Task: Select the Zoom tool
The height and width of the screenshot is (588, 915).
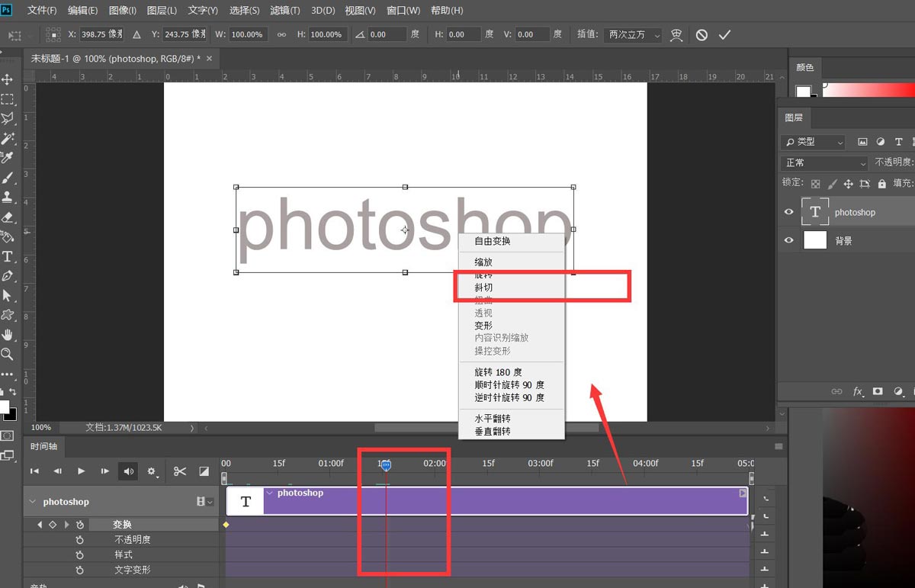Action: pos(8,355)
